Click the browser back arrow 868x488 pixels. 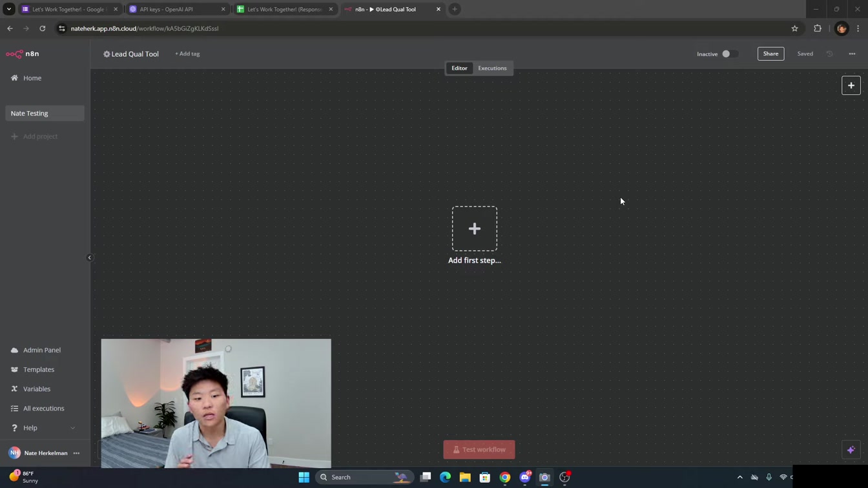10,28
